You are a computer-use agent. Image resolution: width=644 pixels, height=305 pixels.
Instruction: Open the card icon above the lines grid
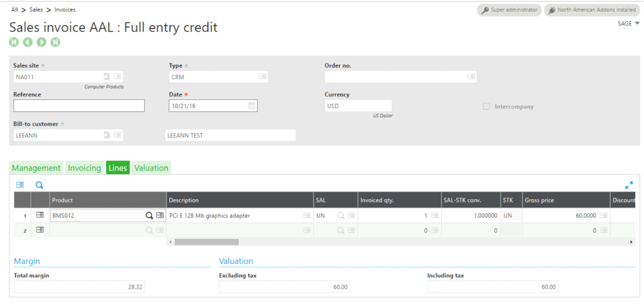(x=20, y=185)
